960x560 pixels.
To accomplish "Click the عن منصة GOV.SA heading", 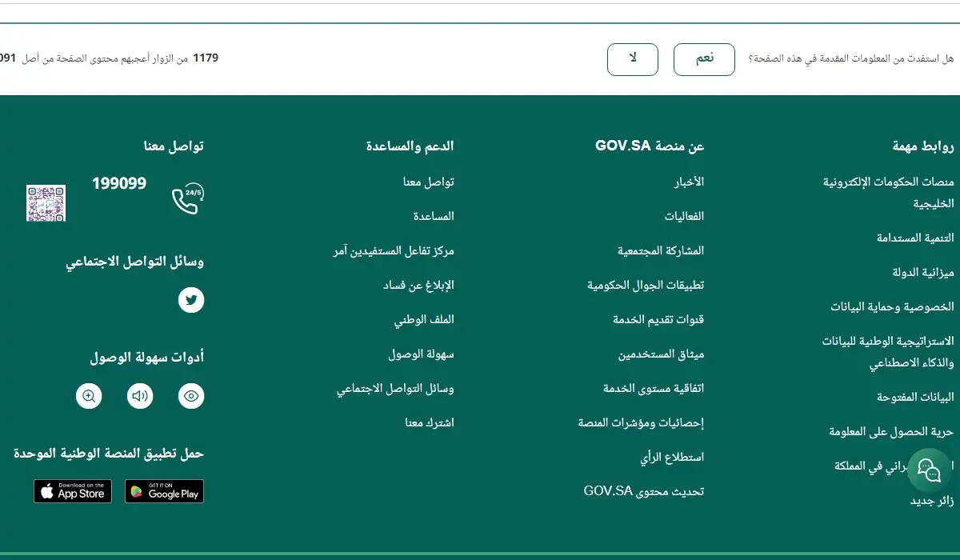I will pyautogui.click(x=650, y=146).
